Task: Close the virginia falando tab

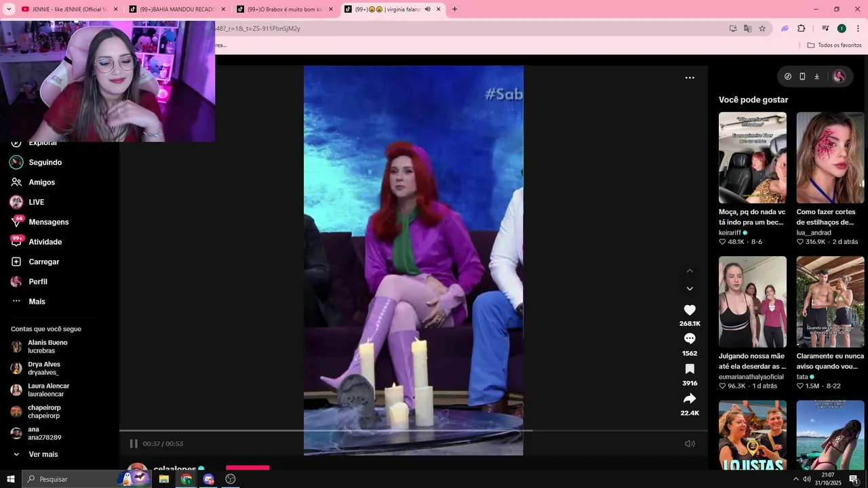Action: click(439, 9)
